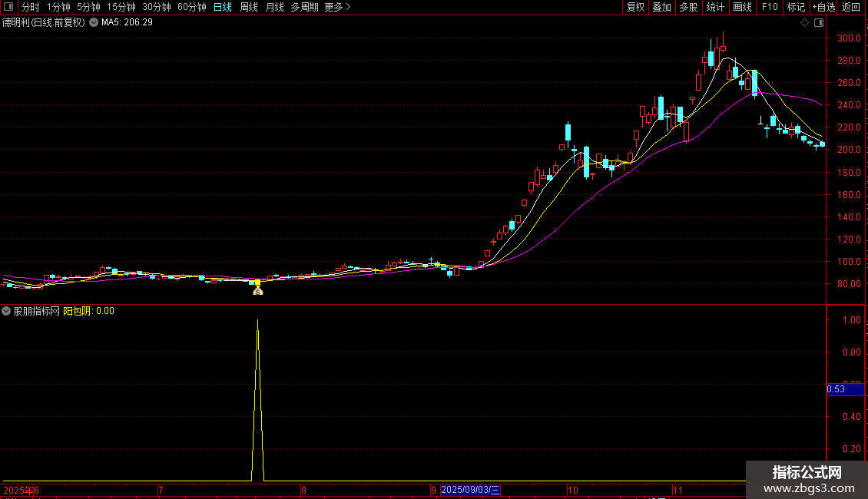Open F10 company information
The image size is (868, 499).
click(770, 7)
